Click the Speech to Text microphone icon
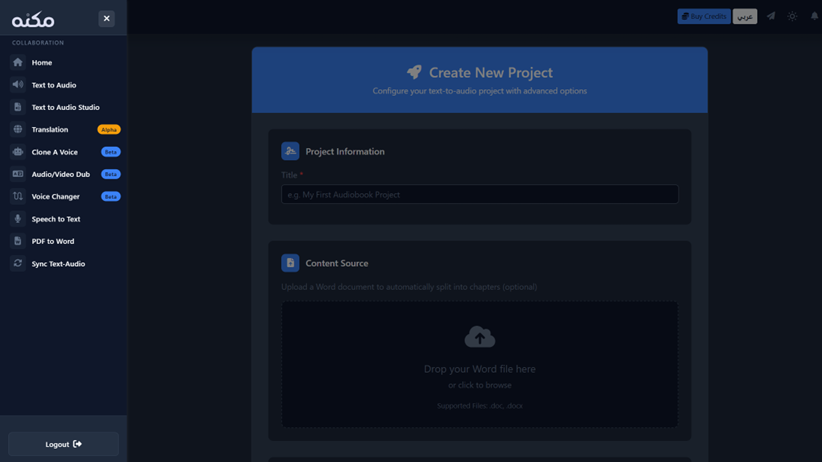Viewport: 822px width, 462px height. click(x=18, y=219)
